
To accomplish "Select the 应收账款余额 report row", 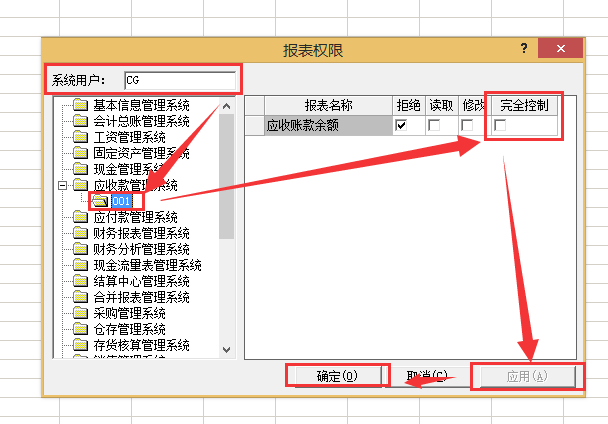I will pos(318,125).
